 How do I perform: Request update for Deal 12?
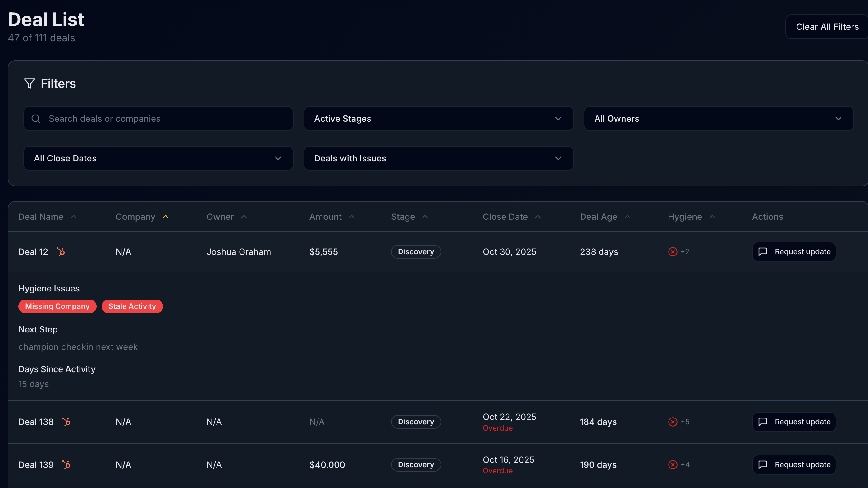794,251
